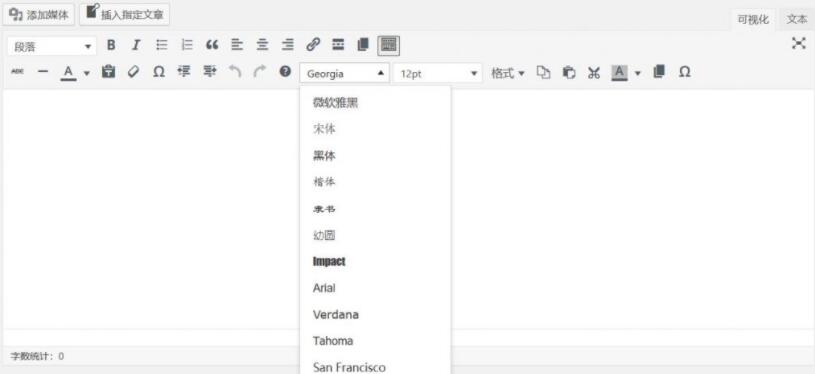Decrease the paragraph indent
815x374 pixels.
click(x=184, y=72)
